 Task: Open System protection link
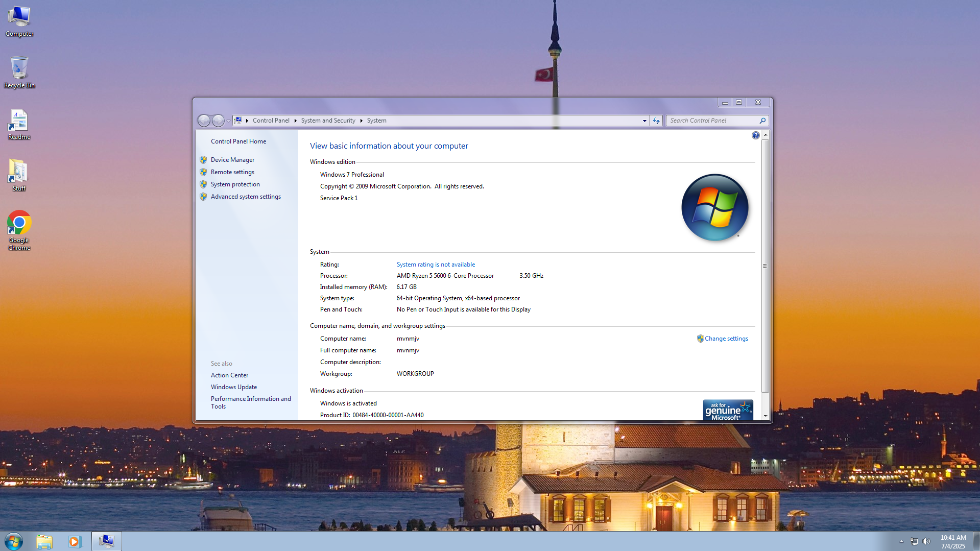point(235,184)
